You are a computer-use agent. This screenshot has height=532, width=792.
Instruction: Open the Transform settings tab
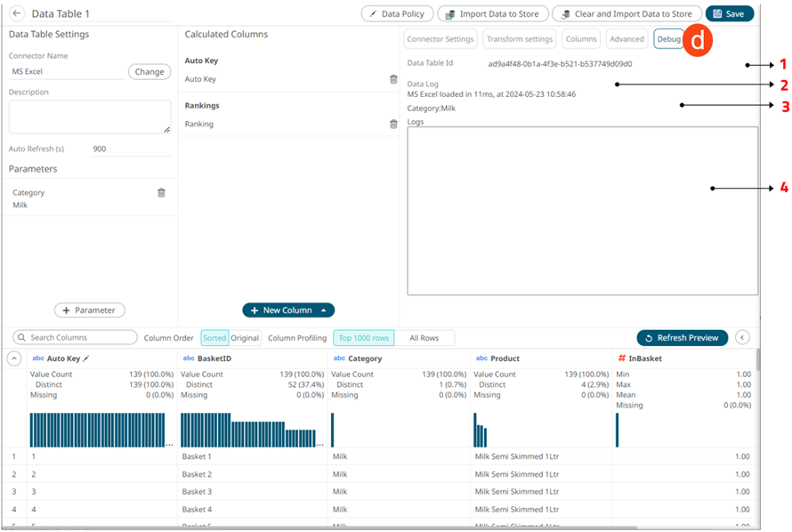coord(520,39)
